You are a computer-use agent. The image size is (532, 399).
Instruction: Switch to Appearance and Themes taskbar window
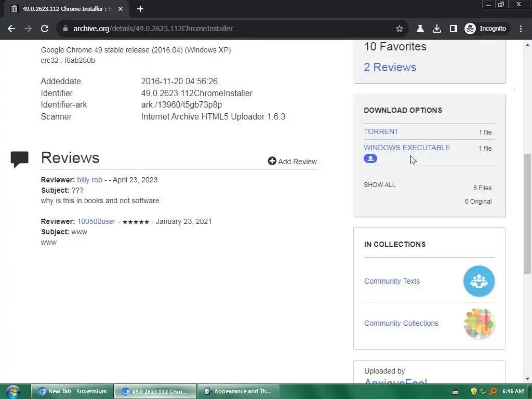coord(238,391)
